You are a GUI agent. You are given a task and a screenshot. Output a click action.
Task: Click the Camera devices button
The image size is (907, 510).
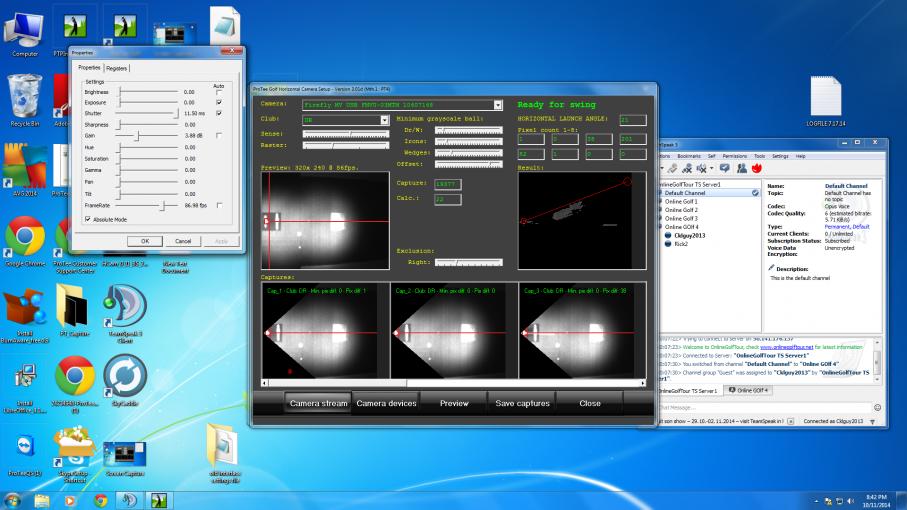coord(386,403)
